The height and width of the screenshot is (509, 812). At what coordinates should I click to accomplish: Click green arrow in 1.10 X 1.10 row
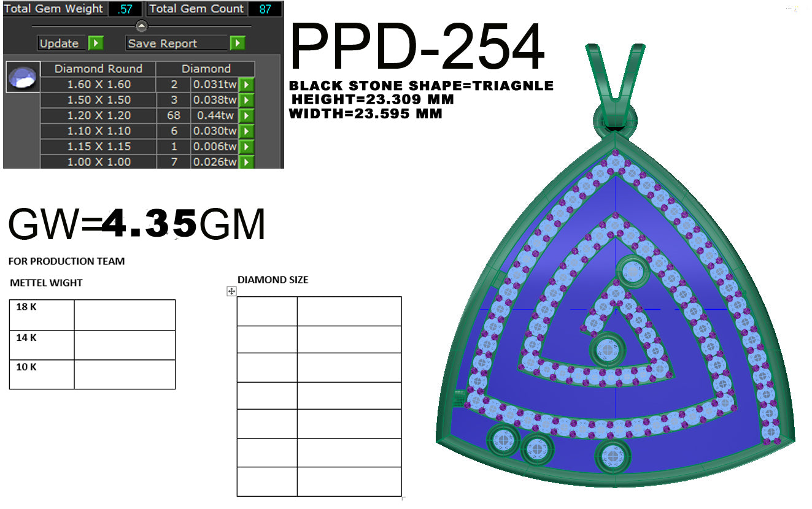click(247, 131)
